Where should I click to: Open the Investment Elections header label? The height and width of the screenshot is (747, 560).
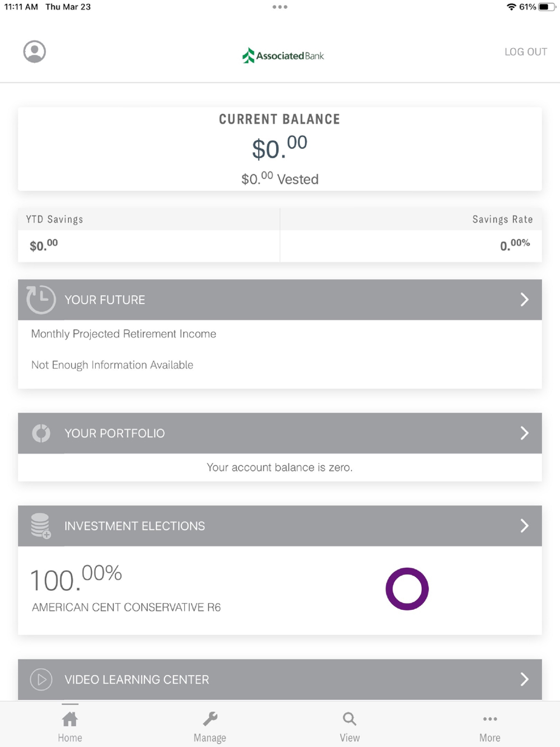[x=134, y=526]
